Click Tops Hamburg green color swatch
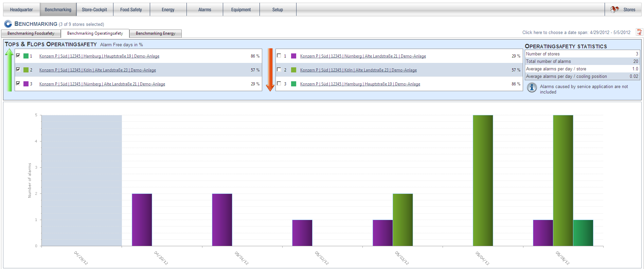644x269 pixels. (x=26, y=56)
